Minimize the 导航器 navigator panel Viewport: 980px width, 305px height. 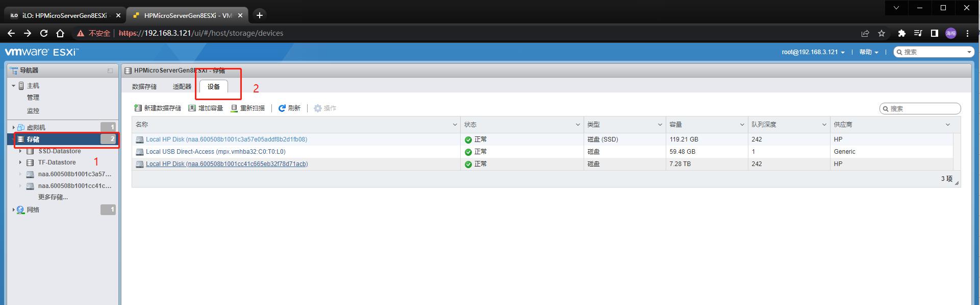(110, 71)
